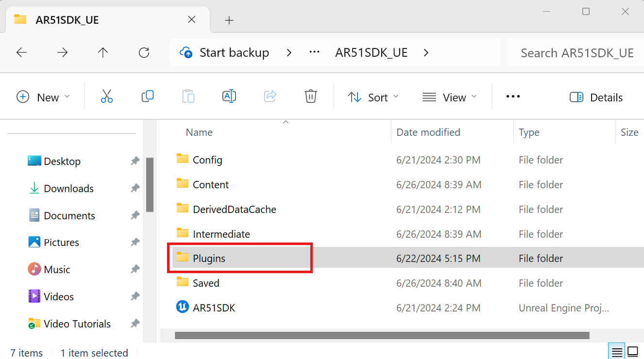
Task: Click '1 item selected' status text
Action: pyautogui.click(x=94, y=353)
